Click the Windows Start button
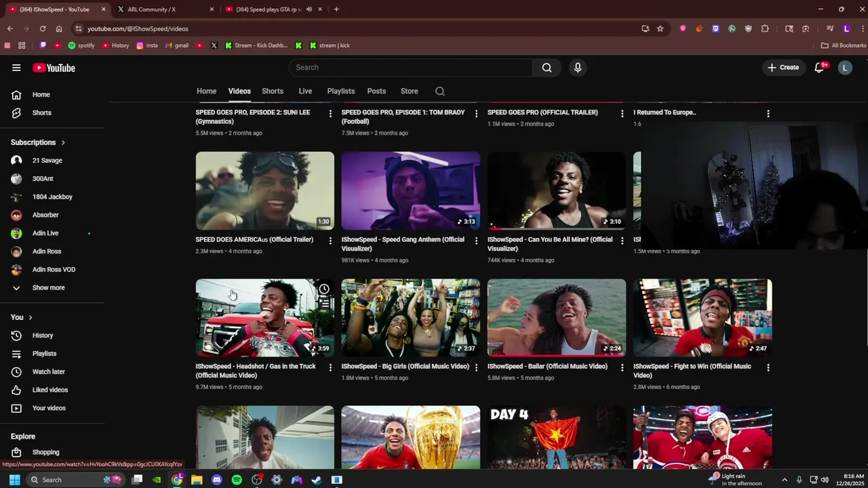Screen dimensions: 868x488 point(14,480)
